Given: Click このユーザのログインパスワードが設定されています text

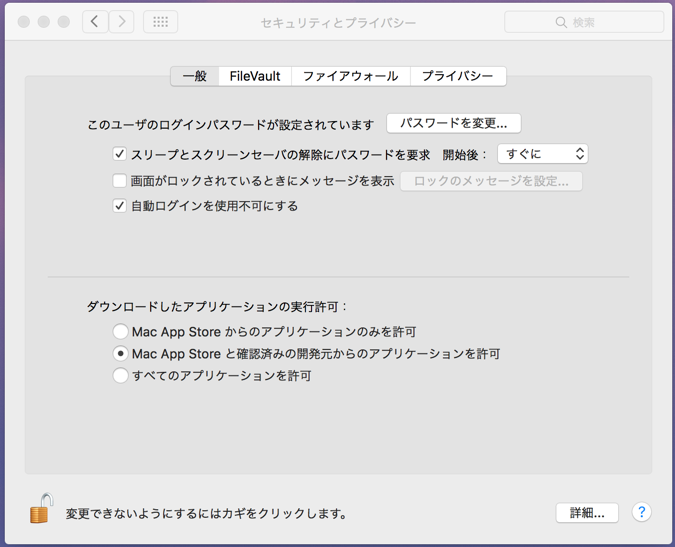Looking at the screenshot, I should click(230, 125).
